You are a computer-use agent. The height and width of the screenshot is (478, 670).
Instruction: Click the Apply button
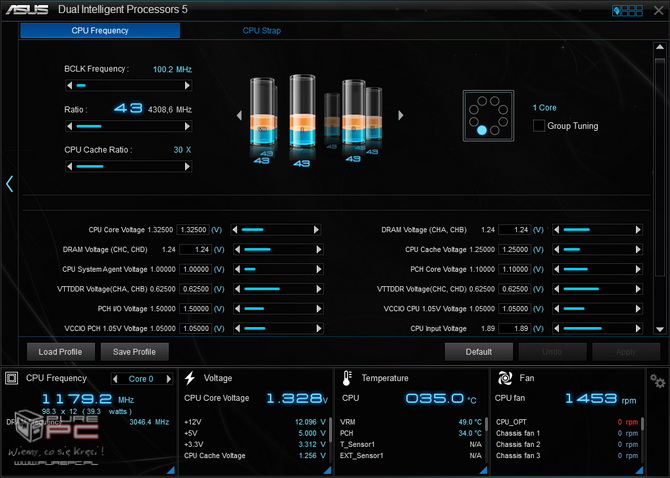click(626, 352)
